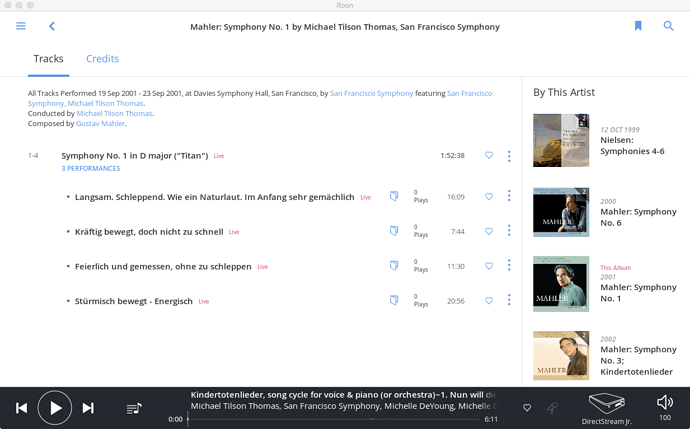Click Nielsen: Symphonies 4-6 title text
This screenshot has height=429, width=690.
(632, 146)
